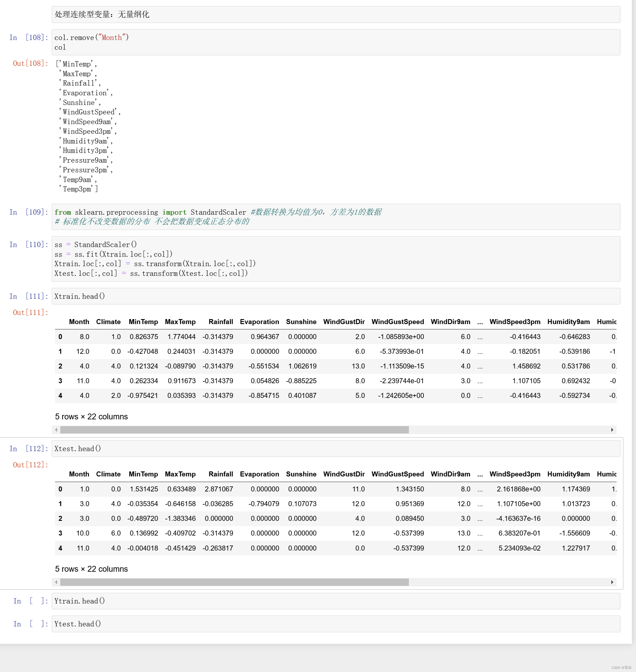Click 'Pressure9am' in the col list output
Image resolution: width=636 pixels, height=672 pixels.
[85, 160]
